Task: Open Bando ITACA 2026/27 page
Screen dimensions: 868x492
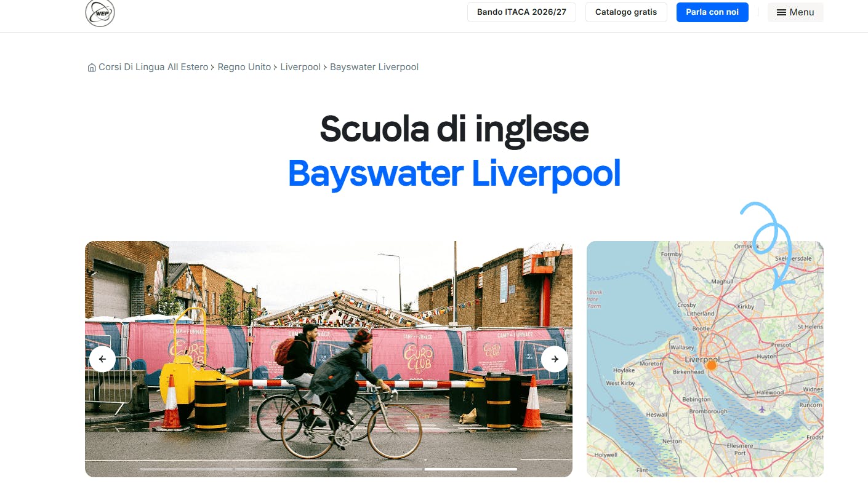Action: click(521, 12)
